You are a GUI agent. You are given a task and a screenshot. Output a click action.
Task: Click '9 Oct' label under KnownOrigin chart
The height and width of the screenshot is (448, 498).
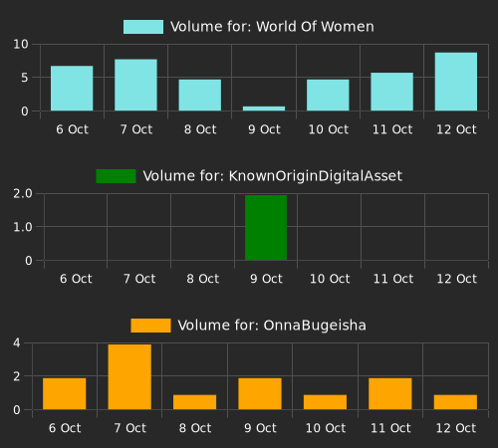point(266,279)
